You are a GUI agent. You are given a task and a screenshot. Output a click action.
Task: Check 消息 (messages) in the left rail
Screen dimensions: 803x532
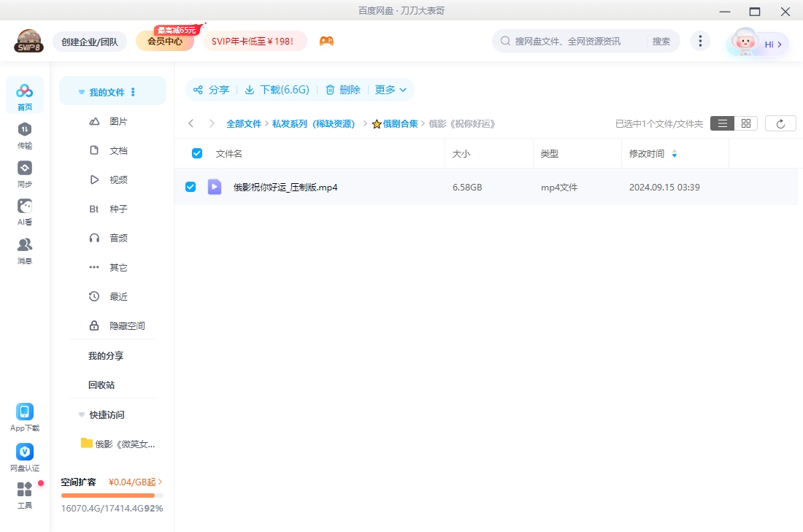[x=25, y=250]
